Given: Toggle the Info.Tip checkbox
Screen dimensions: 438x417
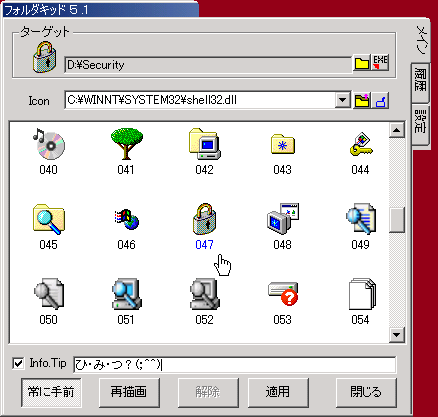Looking at the screenshot, I should [18, 363].
